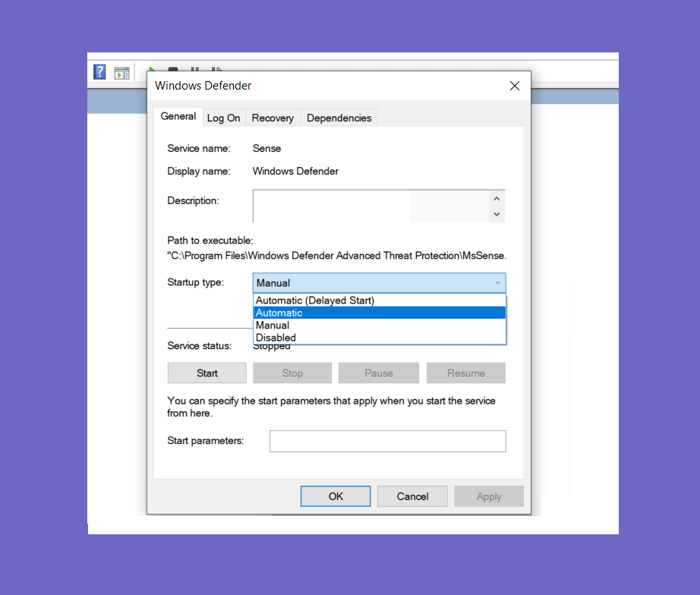Select Disabled in the startup type list

[379, 338]
